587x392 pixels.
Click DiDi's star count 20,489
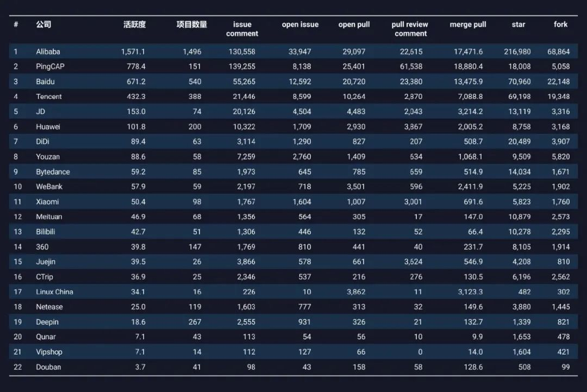[x=520, y=141]
